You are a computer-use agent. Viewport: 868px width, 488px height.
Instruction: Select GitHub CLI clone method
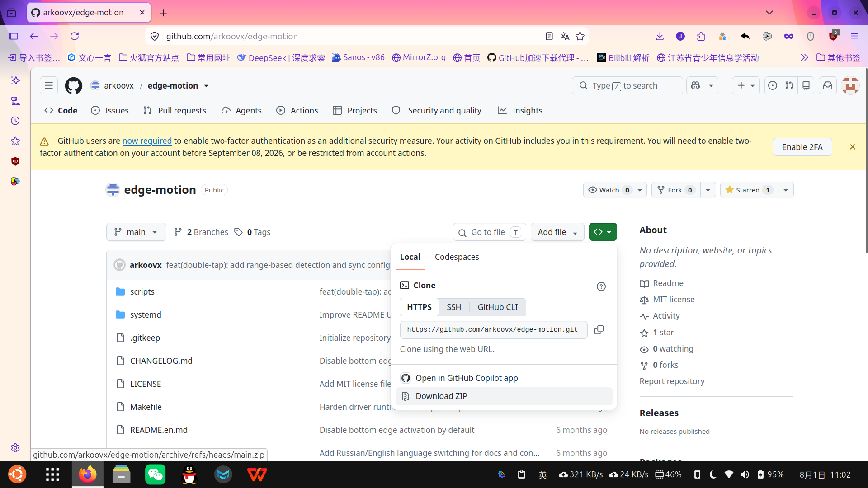click(497, 307)
